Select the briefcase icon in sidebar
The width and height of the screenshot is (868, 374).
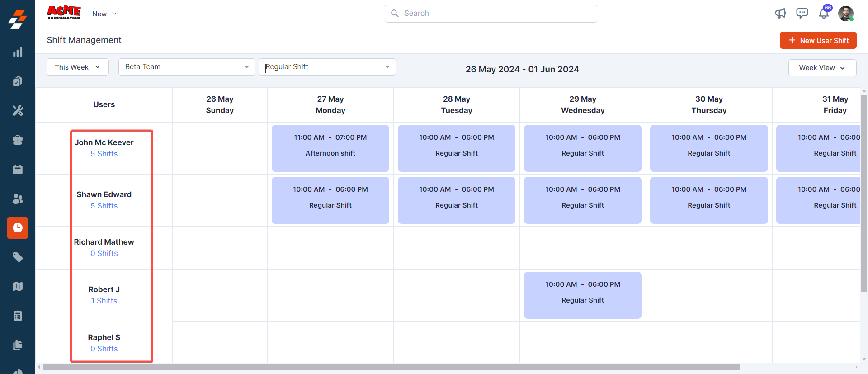pos(18,140)
